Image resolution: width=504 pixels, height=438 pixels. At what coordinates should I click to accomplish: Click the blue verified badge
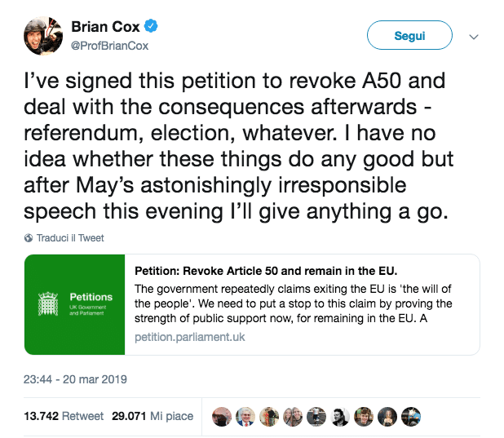[x=153, y=27]
